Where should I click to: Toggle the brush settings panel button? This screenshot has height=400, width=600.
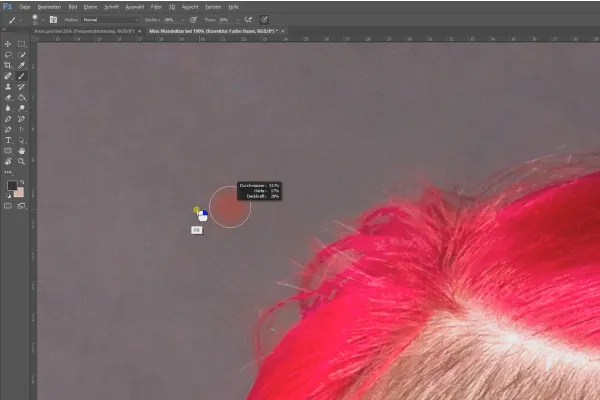coord(53,20)
